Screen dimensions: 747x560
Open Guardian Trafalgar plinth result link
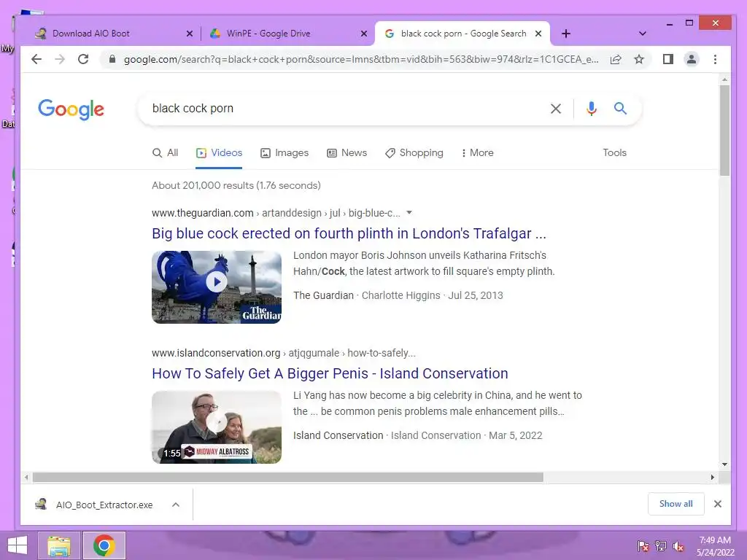[349, 233]
